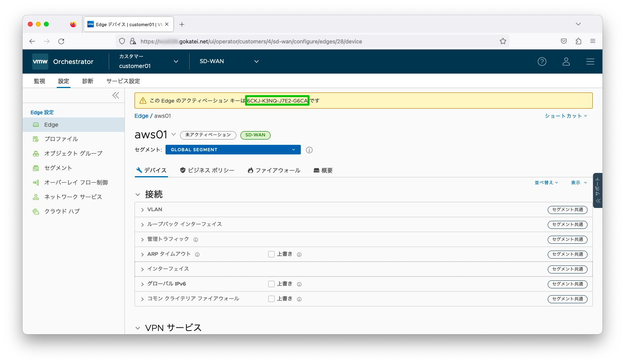
Task: Open the 並べ替え sort dropdown
Action: [546, 183]
